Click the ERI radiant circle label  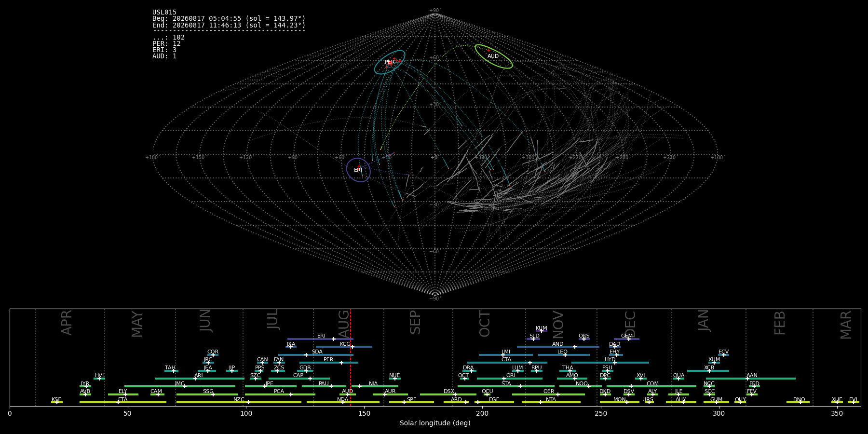click(358, 170)
